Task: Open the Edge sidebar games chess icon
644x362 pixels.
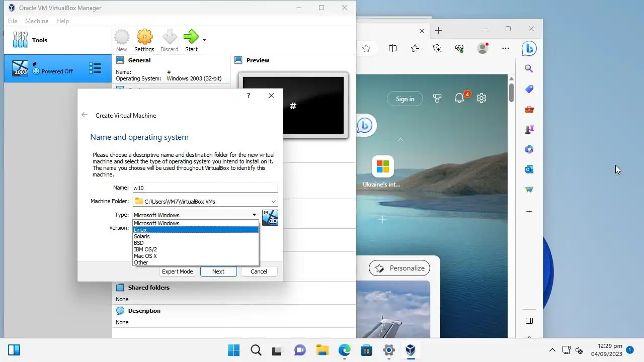Action: pyautogui.click(x=529, y=129)
